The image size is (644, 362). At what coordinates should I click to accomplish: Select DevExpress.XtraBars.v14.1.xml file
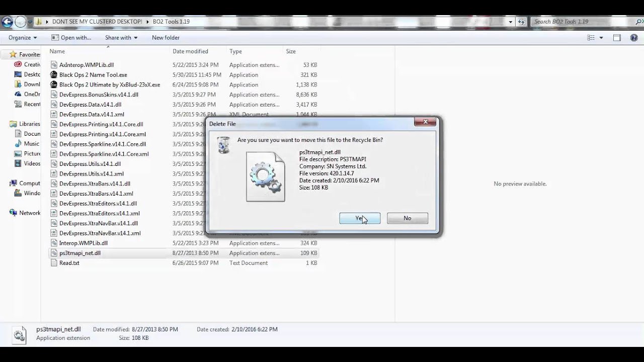[96, 194]
